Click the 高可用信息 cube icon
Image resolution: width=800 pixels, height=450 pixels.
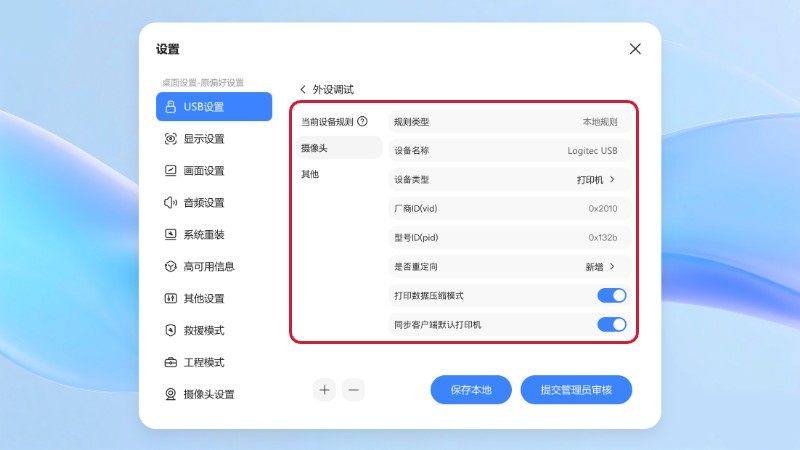click(170, 266)
